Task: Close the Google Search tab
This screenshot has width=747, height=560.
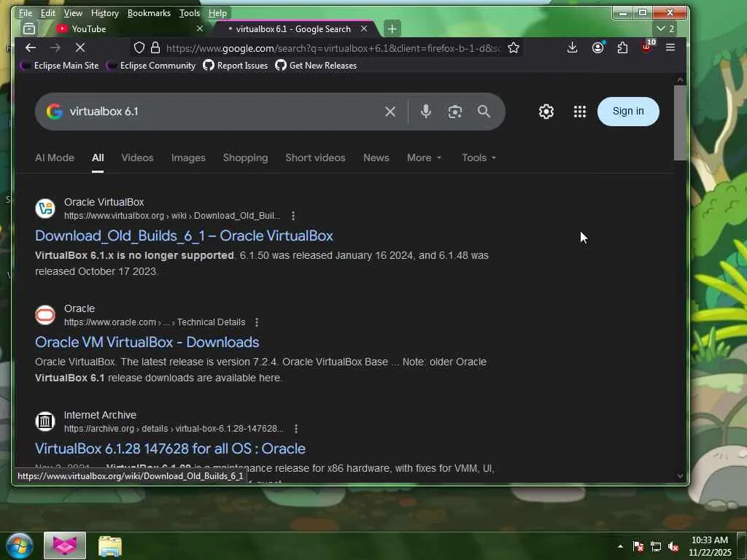Action: pos(364,28)
